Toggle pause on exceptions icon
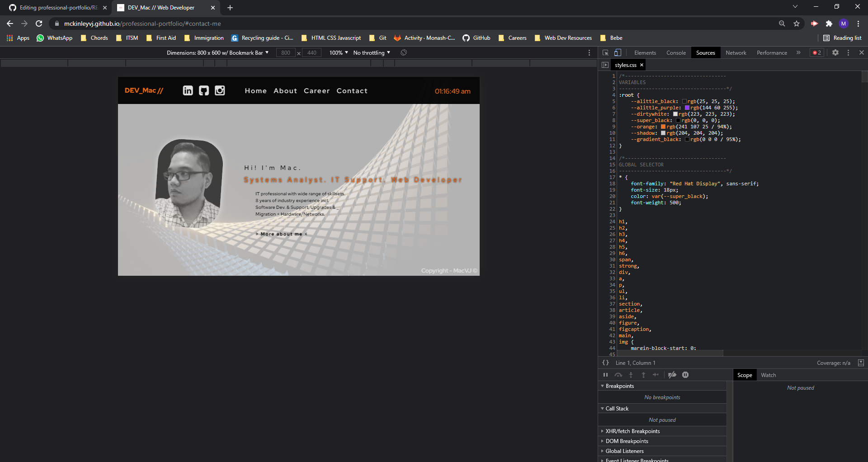868x462 pixels. pyautogui.click(x=685, y=375)
